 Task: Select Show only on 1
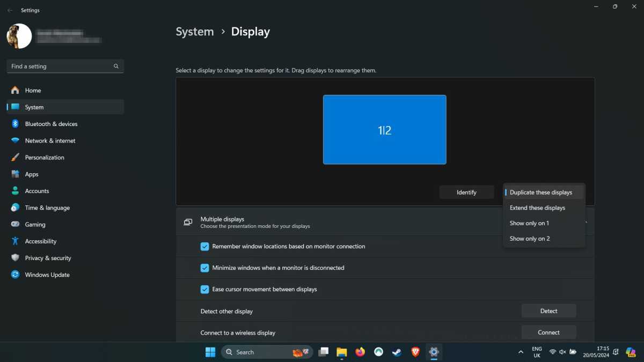coord(529,223)
